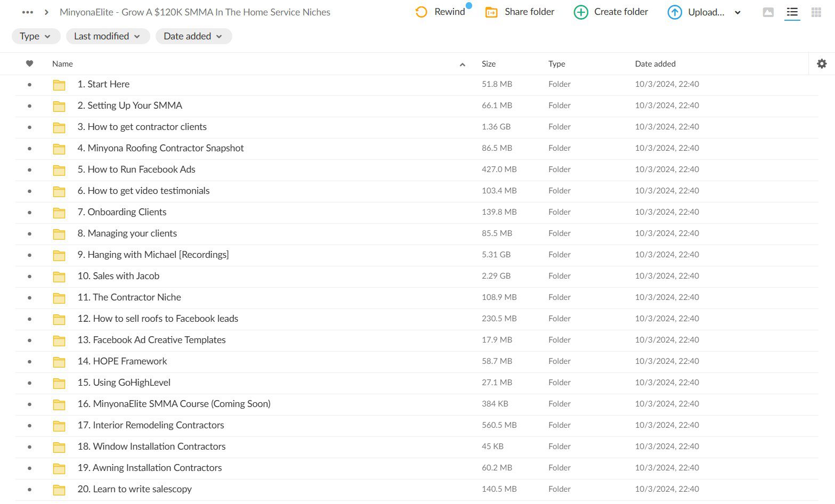Open the 5. How to Run Facebook Ads folder
Image resolution: width=835 pixels, height=504 pixels.
[x=136, y=169]
